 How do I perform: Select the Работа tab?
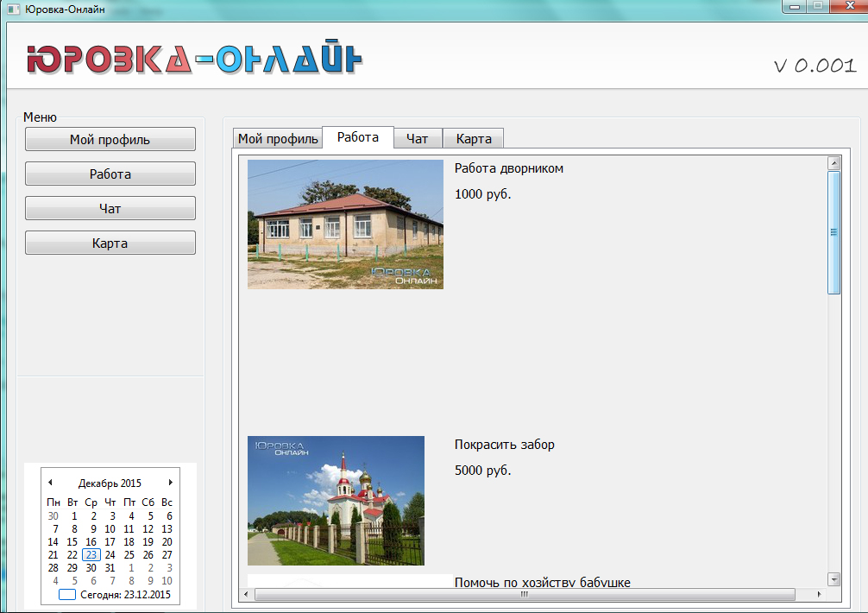[x=358, y=137]
